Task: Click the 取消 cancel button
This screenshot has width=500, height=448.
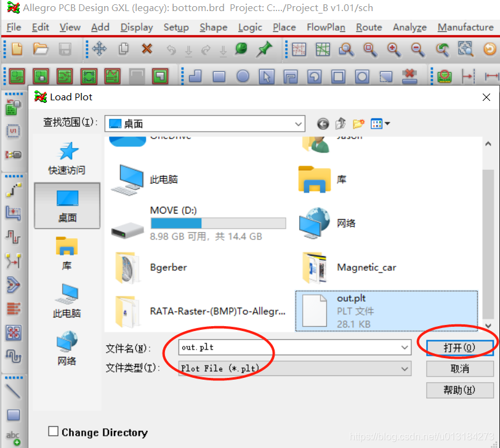Action: tap(459, 369)
